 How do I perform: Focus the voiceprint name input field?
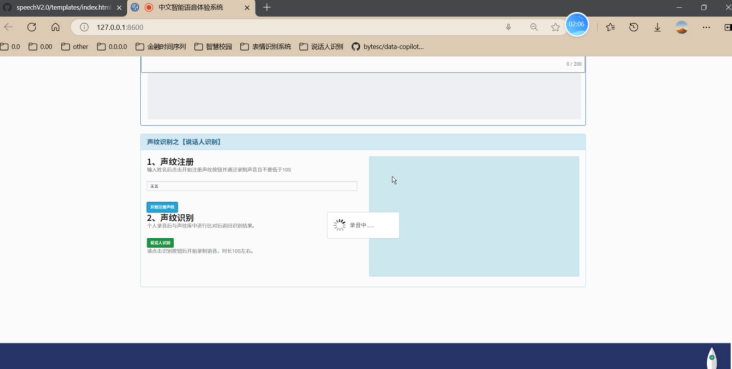(252, 186)
